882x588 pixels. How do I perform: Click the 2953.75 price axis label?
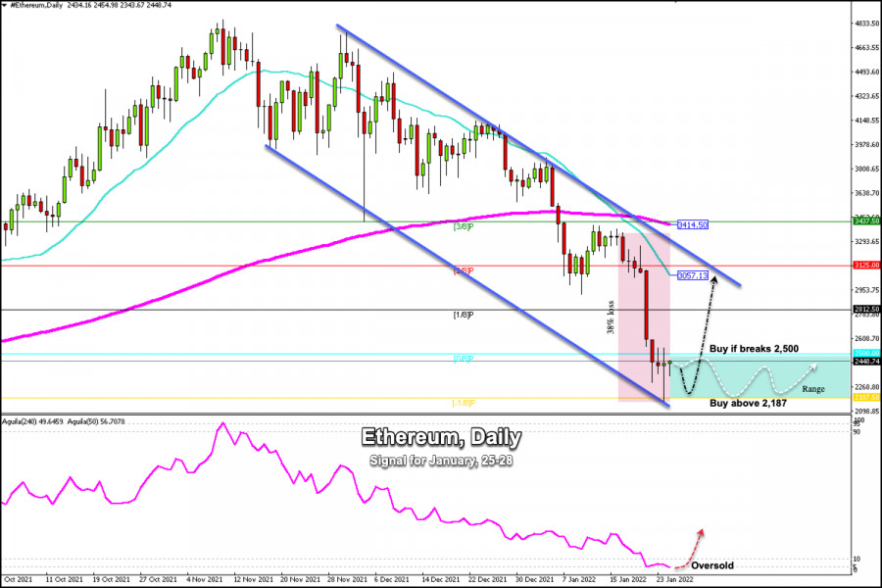(x=867, y=290)
